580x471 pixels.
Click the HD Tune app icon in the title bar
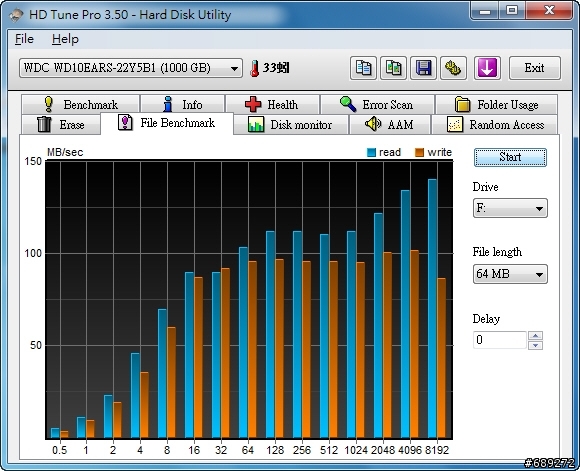(x=16, y=15)
